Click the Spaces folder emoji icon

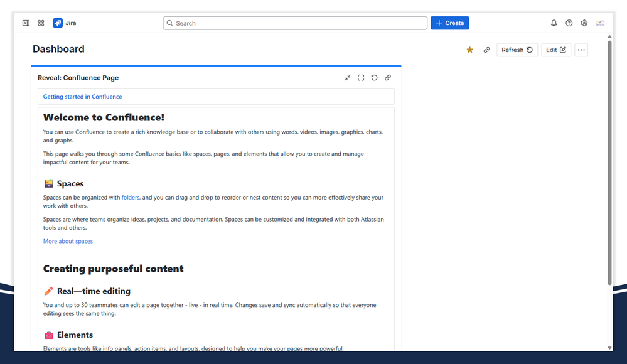(x=49, y=184)
